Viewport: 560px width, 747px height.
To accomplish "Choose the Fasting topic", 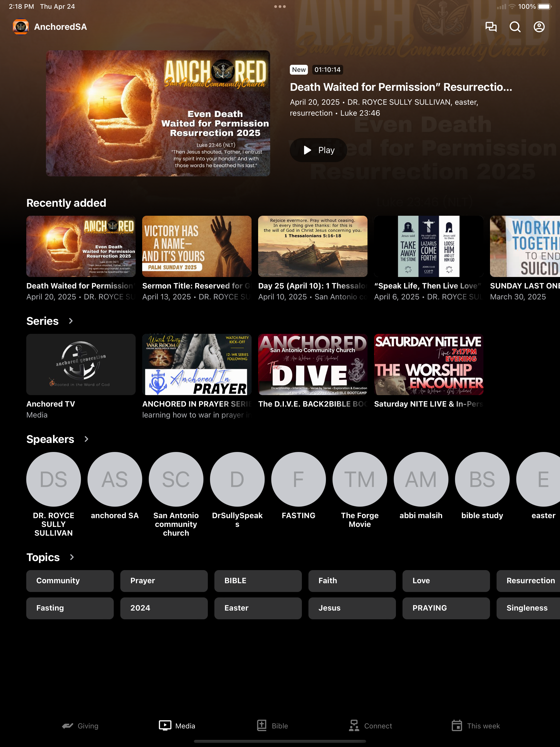I will tap(70, 608).
